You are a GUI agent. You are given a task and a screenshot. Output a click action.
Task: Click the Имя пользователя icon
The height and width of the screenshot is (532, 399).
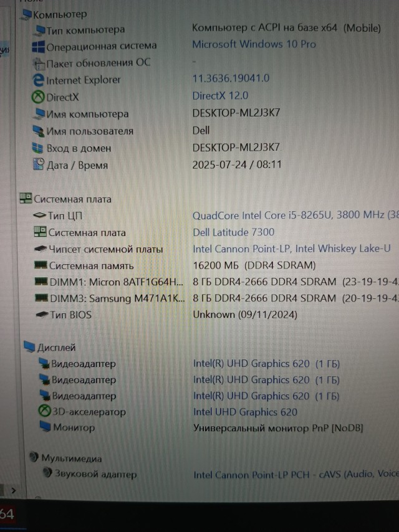click(x=39, y=131)
